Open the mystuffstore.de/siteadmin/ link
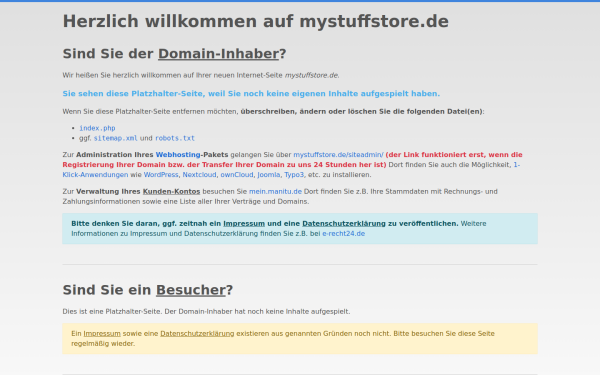Viewport: 600px width, 375px height. click(x=338, y=155)
